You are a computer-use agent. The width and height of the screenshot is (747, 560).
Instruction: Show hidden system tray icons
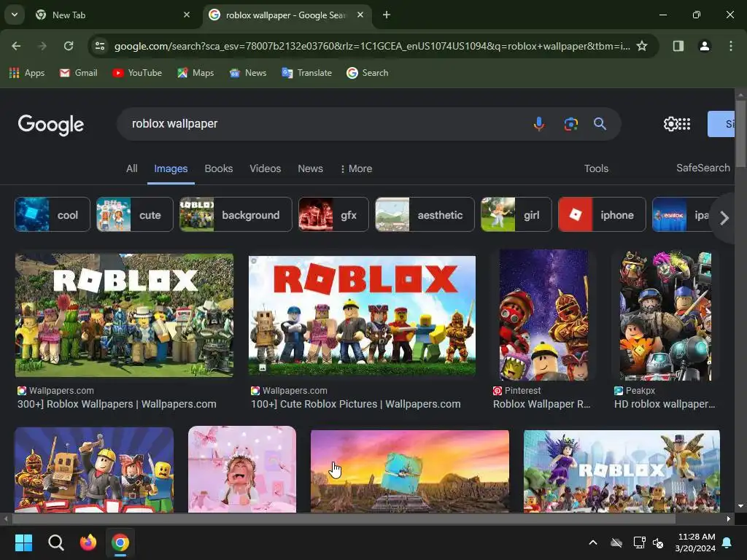[593, 542]
